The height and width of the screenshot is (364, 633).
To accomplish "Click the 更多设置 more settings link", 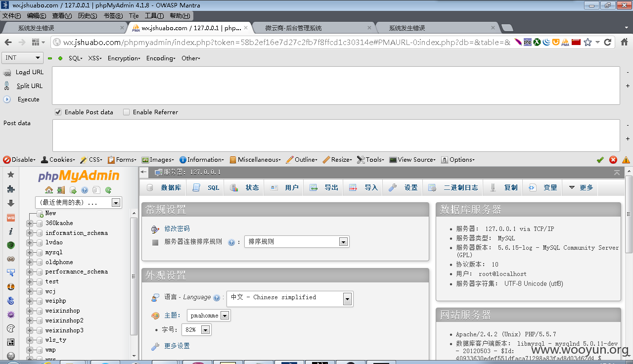I will 177,346.
